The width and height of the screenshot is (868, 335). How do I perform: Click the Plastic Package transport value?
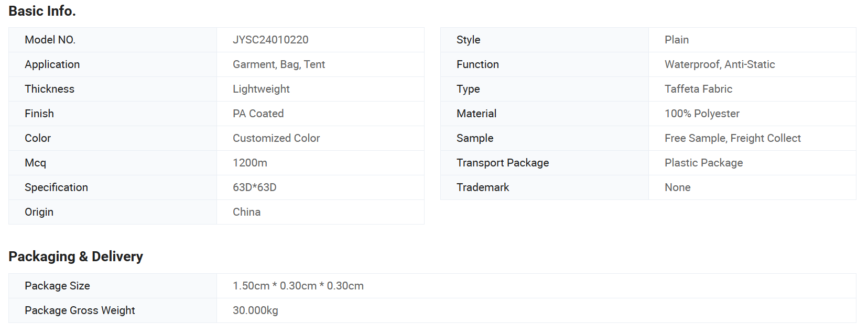(704, 163)
